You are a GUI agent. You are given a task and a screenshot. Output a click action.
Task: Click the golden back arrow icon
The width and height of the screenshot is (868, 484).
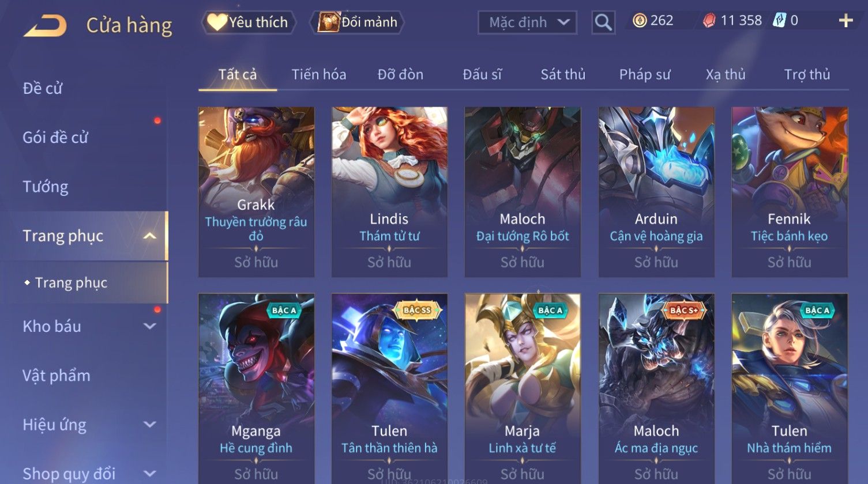pyautogui.click(x=45, y=26)
